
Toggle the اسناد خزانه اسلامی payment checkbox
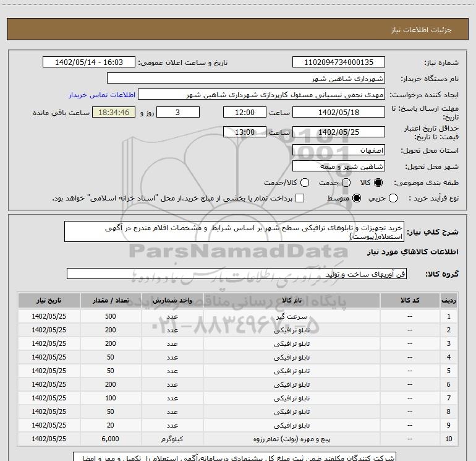pyautogui.click(x=300, y=198)
